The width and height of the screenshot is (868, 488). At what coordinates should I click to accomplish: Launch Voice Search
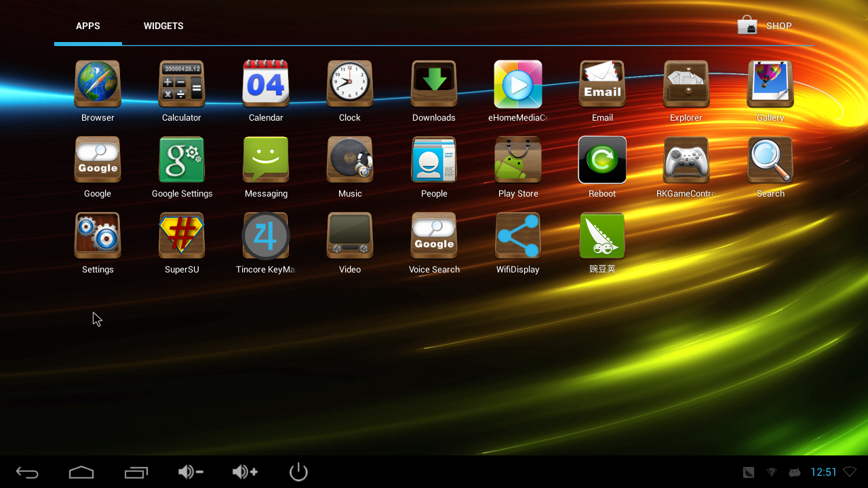point(434,236)
